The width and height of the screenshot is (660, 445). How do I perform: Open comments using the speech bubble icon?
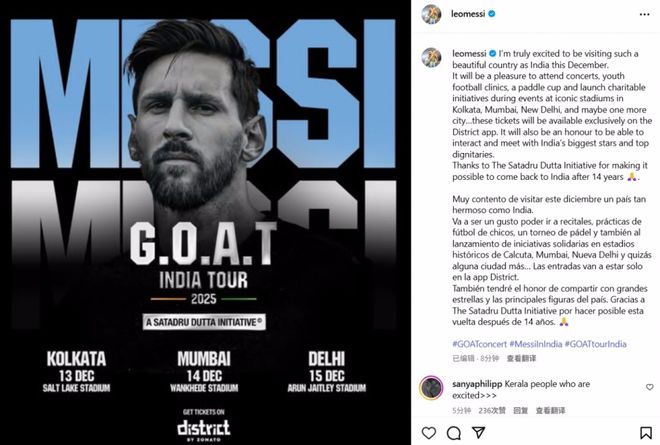click(x=453, y=433)
